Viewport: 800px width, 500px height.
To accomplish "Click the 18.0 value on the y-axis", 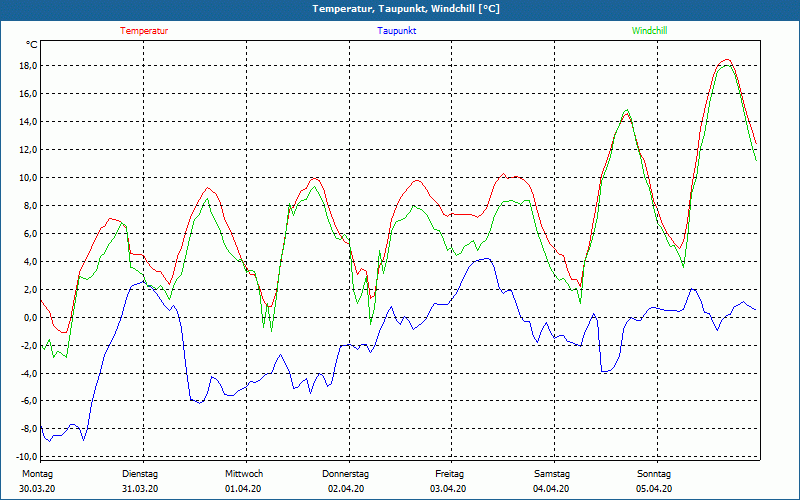I will (x=27, y=66).
